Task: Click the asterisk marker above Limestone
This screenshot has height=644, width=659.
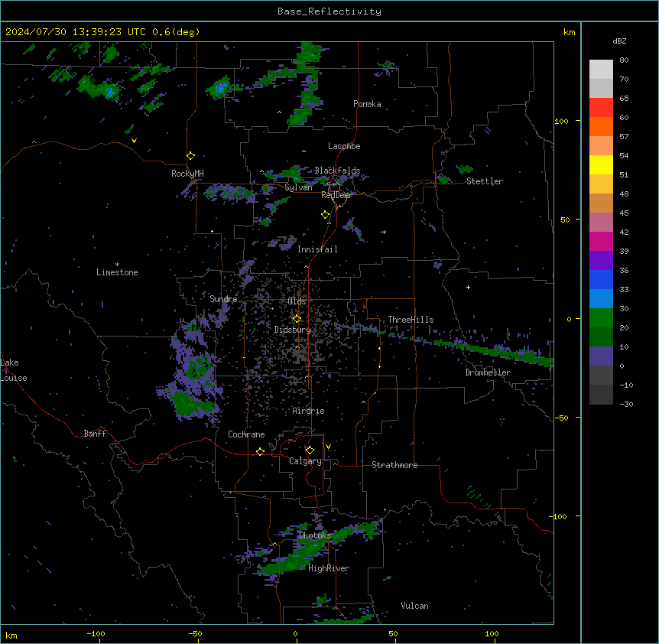Action: [117, 265]
